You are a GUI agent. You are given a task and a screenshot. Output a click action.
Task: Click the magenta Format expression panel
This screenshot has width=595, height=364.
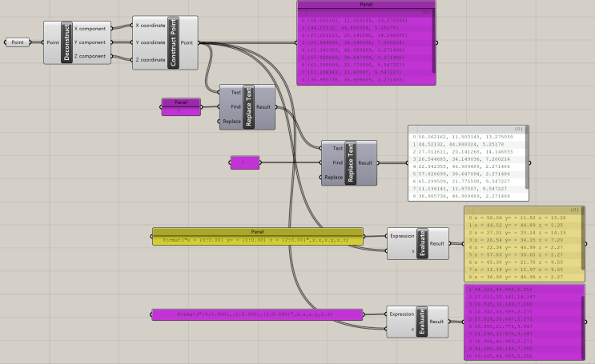pos(257,314)
